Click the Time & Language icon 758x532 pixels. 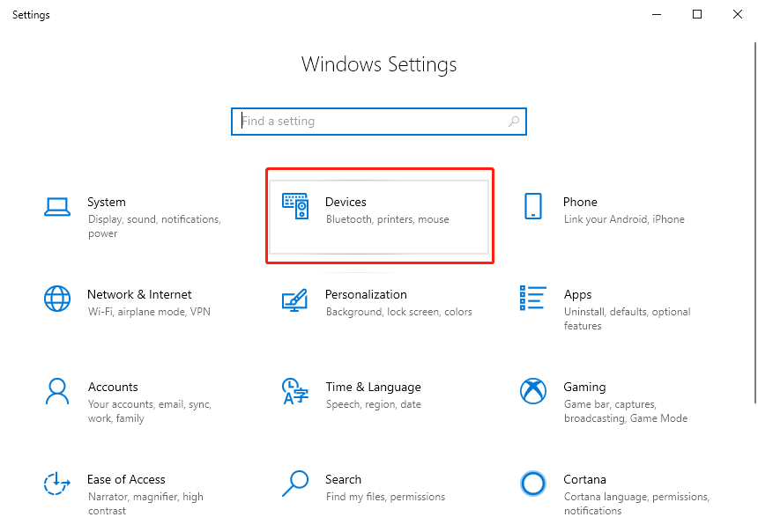(295, 391)
